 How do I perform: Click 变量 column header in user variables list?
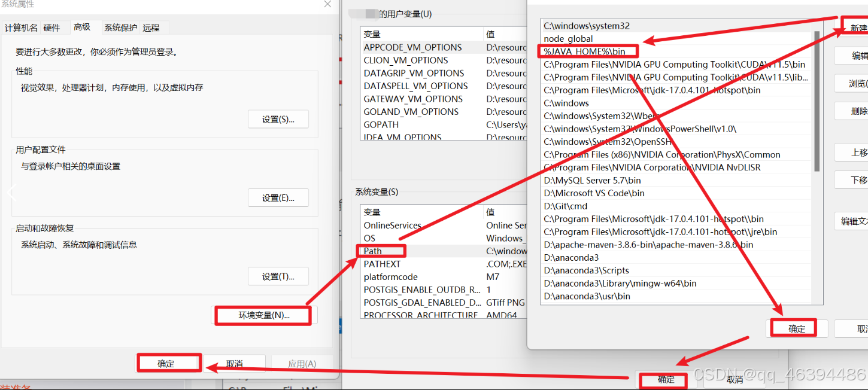click(x=422, y=34)
